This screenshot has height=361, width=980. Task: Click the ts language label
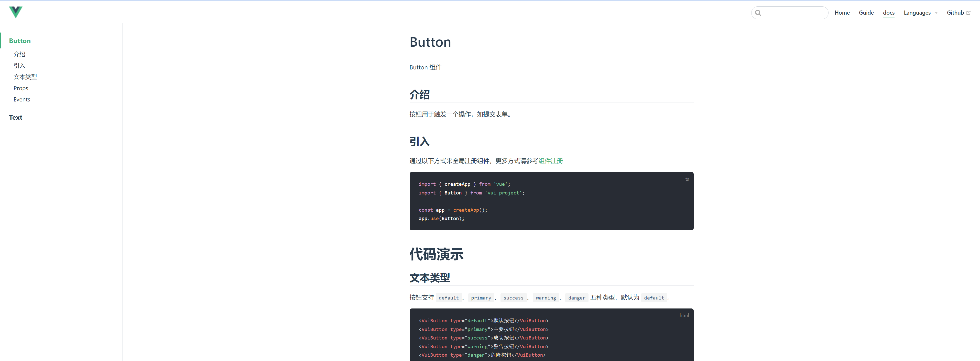[687, 179]
